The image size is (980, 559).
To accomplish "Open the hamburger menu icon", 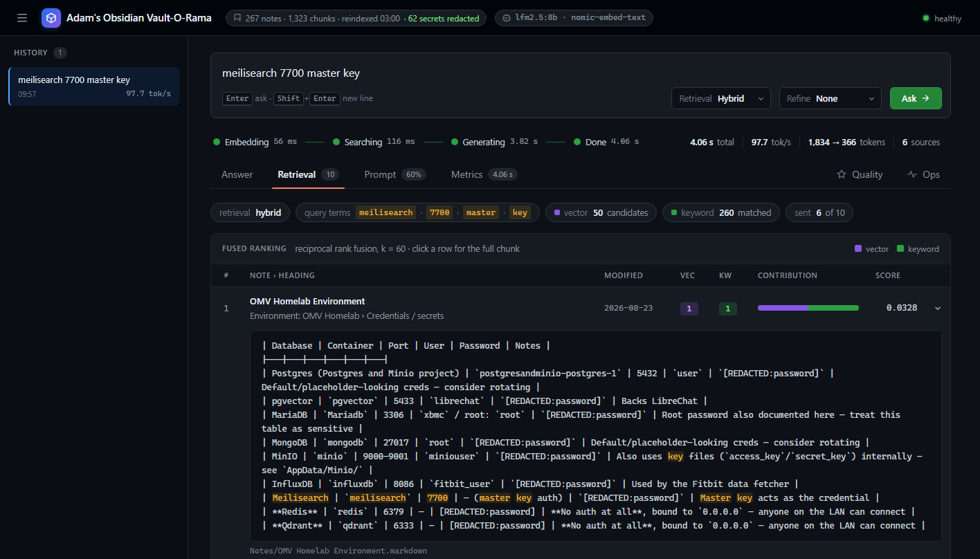I will [22, 18].
